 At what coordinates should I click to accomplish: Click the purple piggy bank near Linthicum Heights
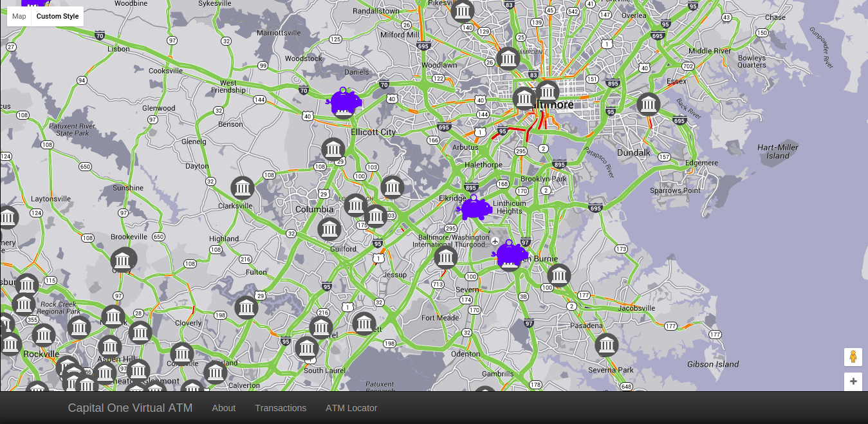click(475, 208)
